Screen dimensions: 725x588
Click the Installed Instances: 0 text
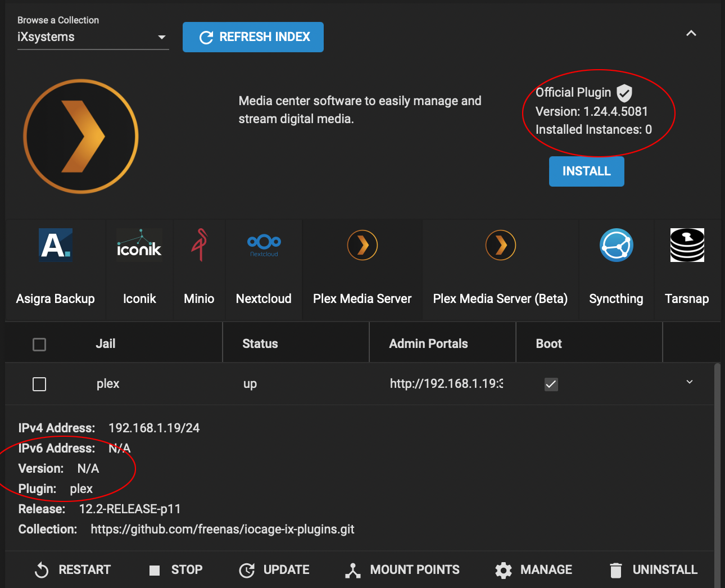pos(593,130)
